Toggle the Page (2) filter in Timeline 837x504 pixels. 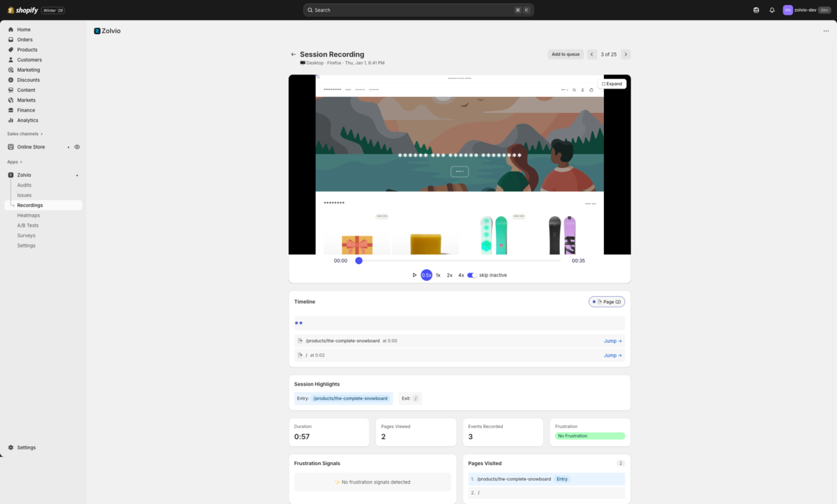(x=606, y=301)
